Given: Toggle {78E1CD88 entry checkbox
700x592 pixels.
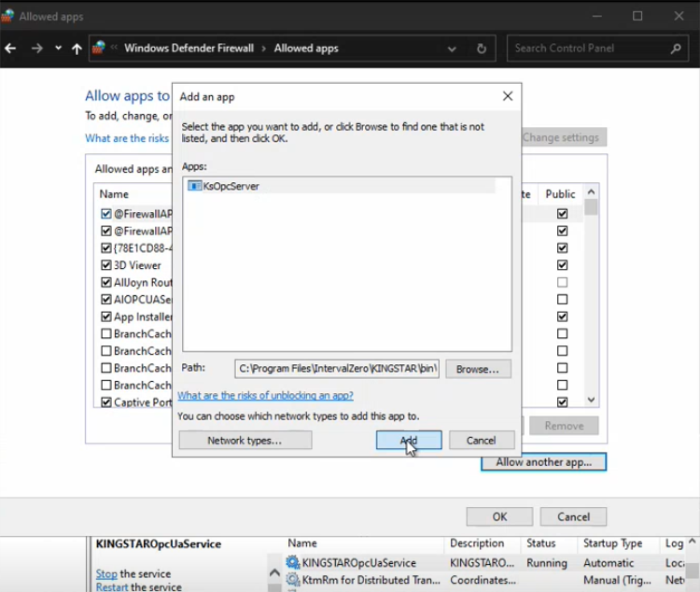Looking at the screenshot, I should [x=105, y=248].
